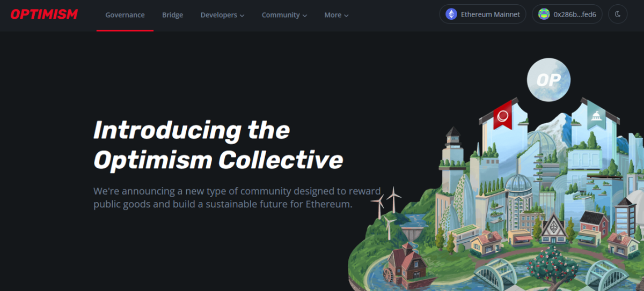
Task: Click the community announcement description text
Action: click(237, 198)
